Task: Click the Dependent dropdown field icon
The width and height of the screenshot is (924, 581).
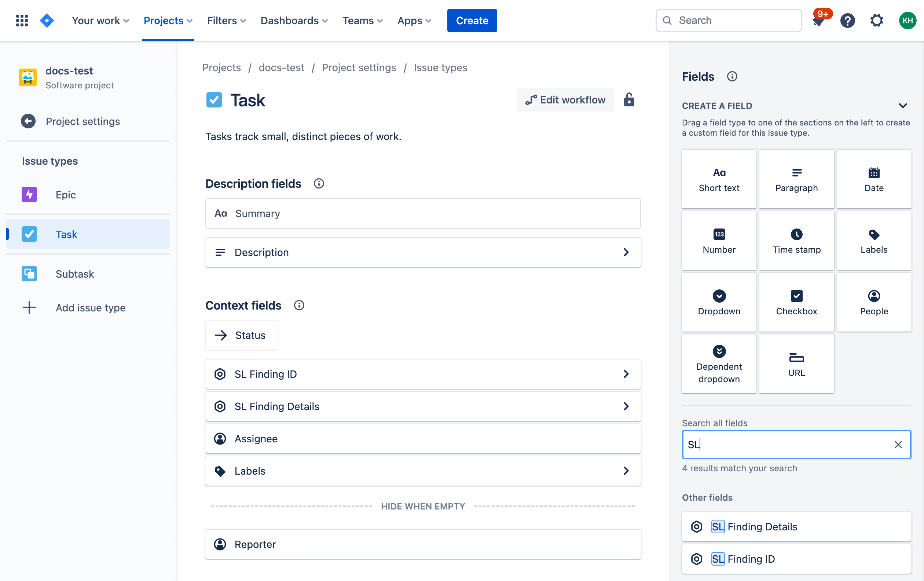Action: [x=719, y=351]
